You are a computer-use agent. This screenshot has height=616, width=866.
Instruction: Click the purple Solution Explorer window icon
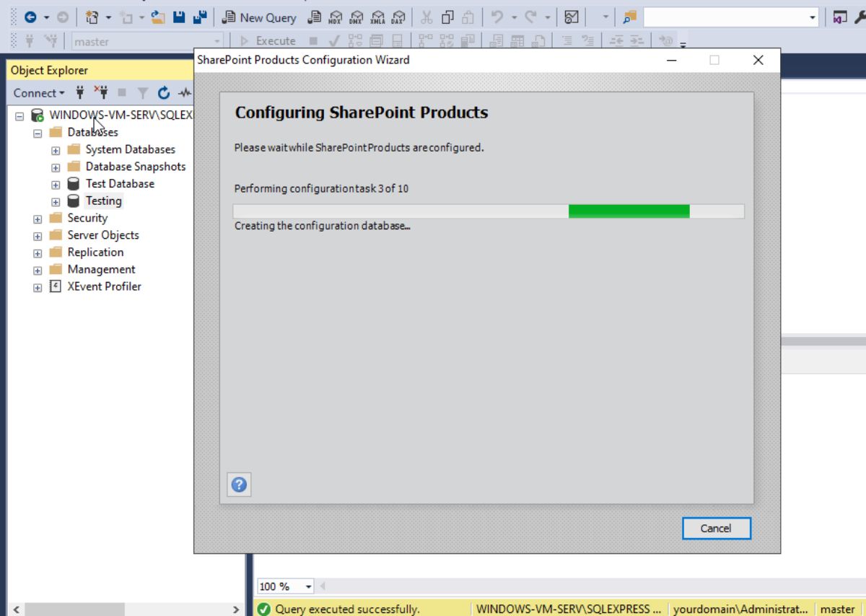pos(839,17)
